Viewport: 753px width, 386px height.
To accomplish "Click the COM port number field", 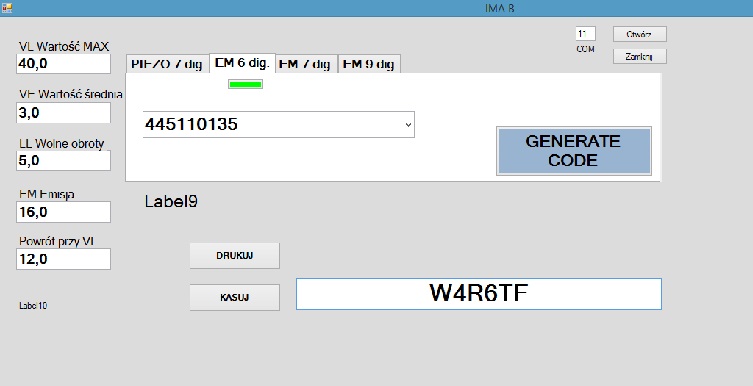I will pyautogui.click(x=585, y=34).
